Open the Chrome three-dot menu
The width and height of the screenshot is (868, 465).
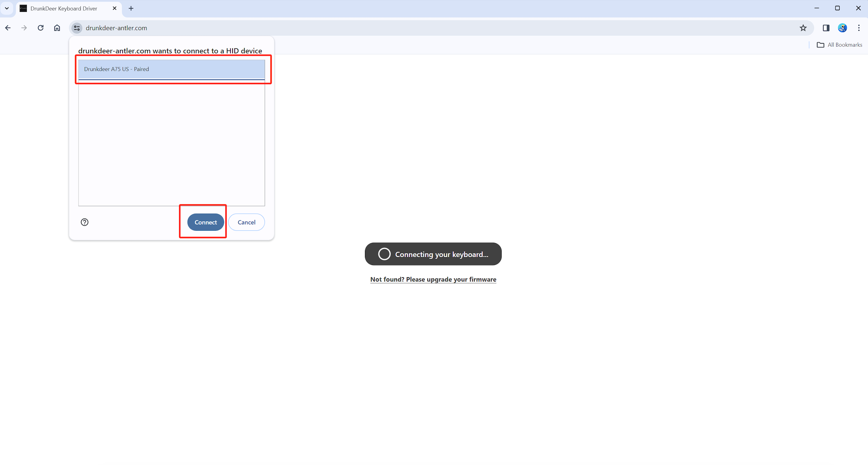[x=859, y=28]
